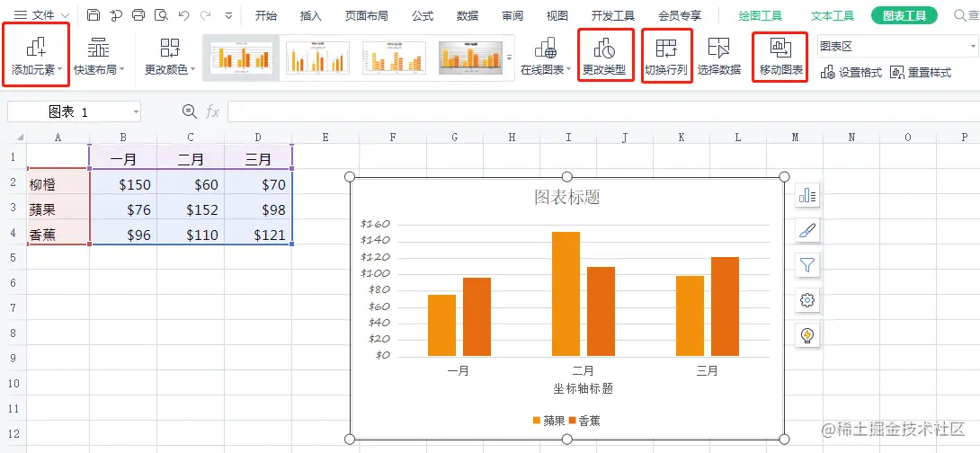Switch to the 文本工具 tab

pos(833,16)
